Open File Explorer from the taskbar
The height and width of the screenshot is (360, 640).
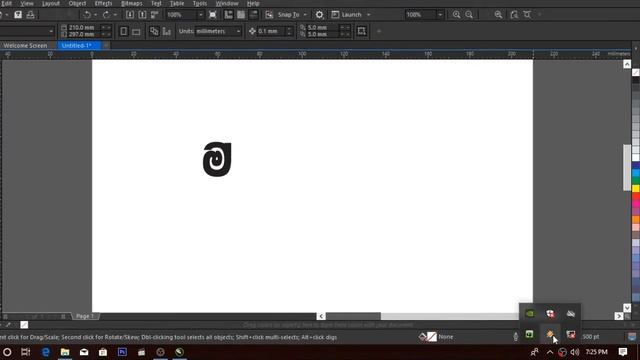tap(65, 352)
